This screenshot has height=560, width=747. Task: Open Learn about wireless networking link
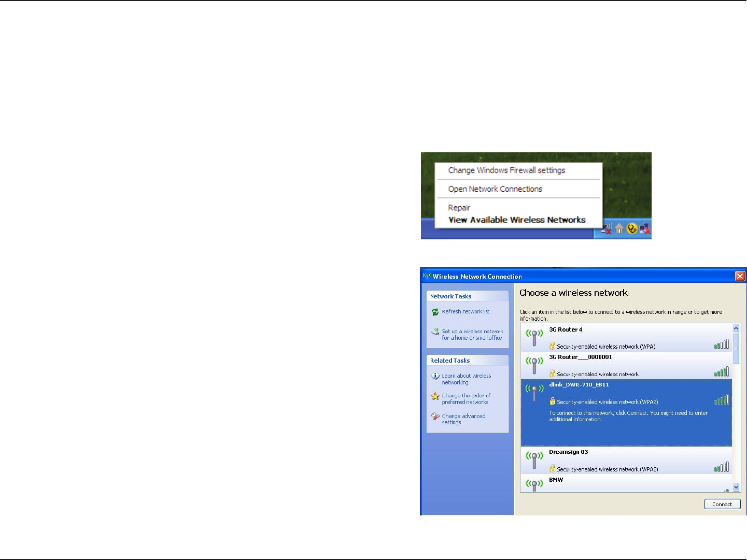pos(466,379)
